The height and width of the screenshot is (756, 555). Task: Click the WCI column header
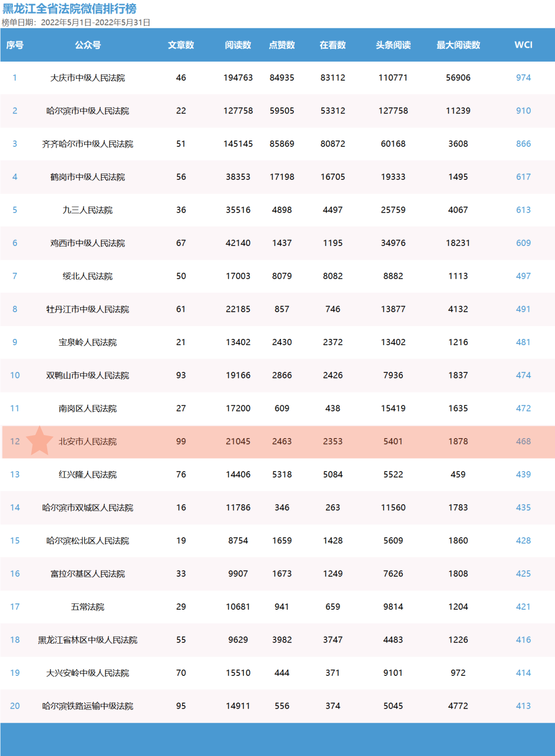(x=523, y=45)
